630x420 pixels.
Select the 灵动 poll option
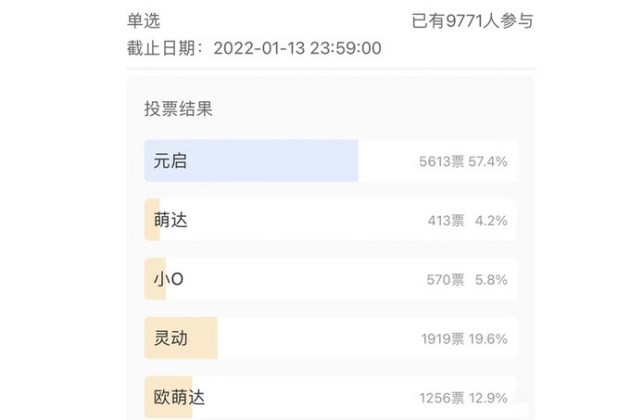coord(330,338)
